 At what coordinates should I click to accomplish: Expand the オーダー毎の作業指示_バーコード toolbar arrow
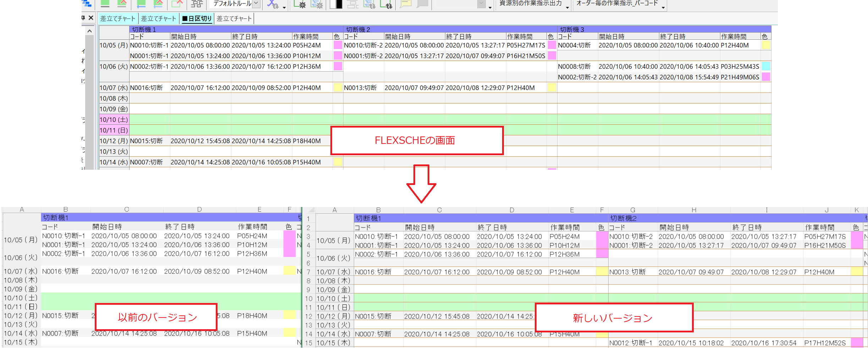(663, 7)
